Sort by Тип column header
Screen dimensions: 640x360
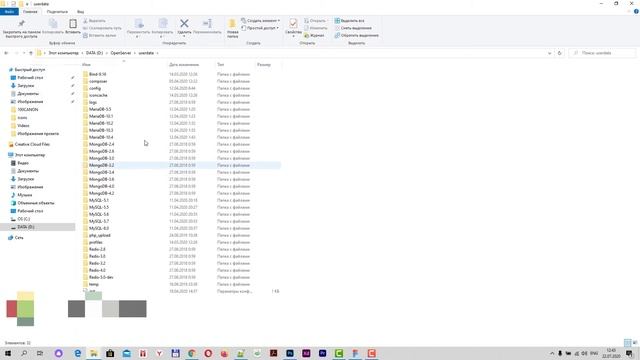220,64
